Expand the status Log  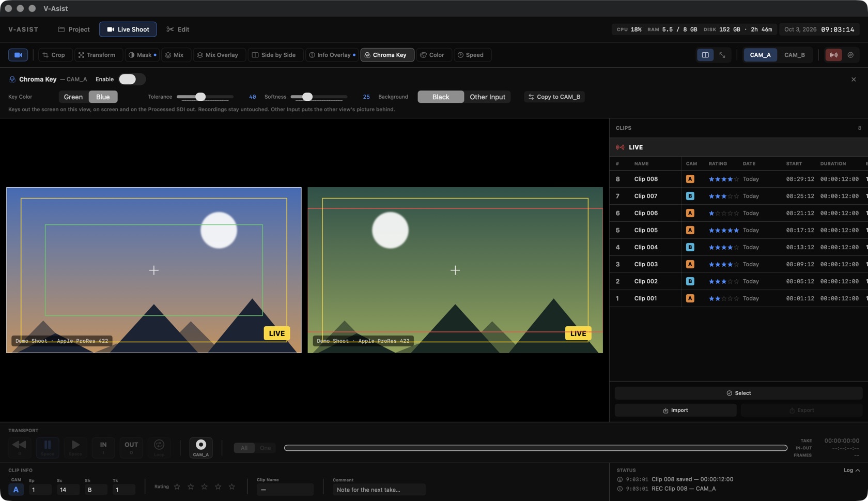pos(851,470)
